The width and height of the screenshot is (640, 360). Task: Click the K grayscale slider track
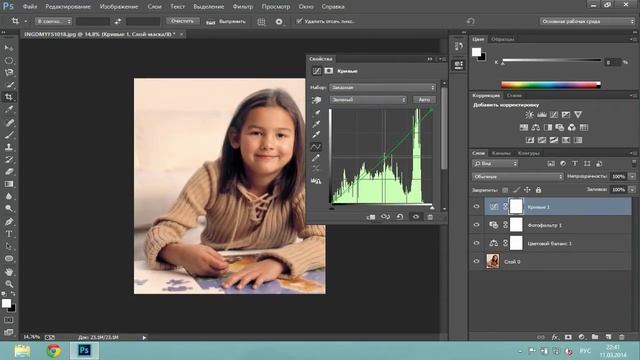pos(551,60)
